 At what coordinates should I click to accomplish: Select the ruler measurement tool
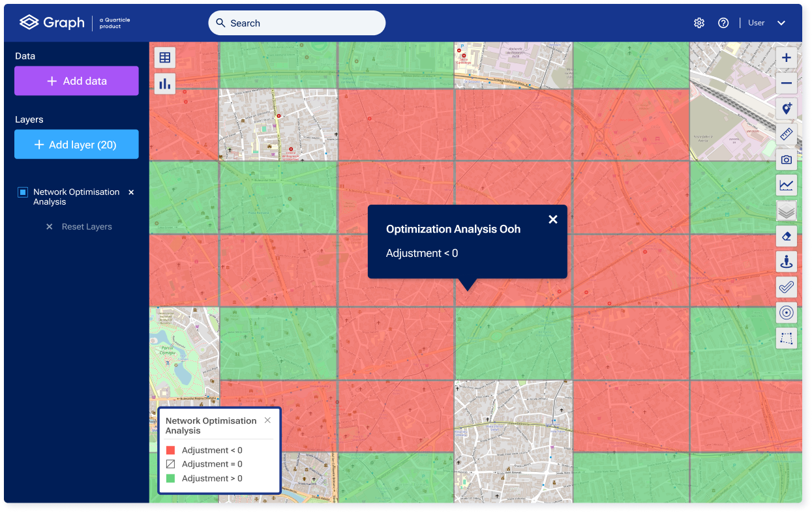786,134
